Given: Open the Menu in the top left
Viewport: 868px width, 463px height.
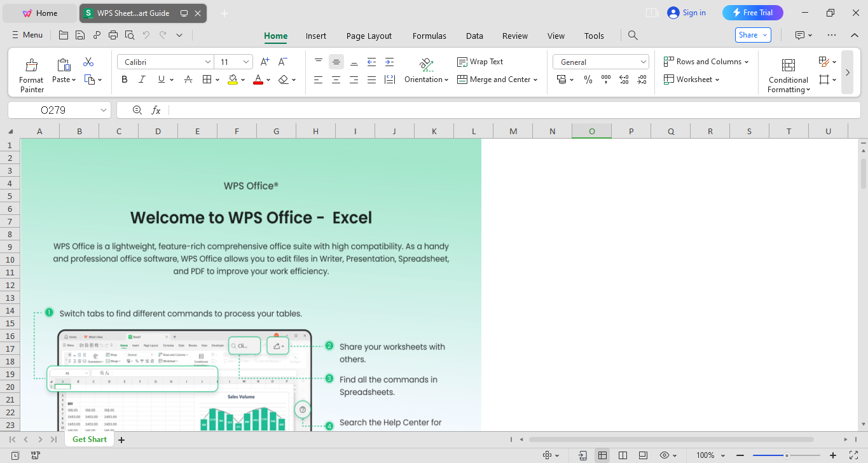Looking at the screenshot, I should click(27, 35).
